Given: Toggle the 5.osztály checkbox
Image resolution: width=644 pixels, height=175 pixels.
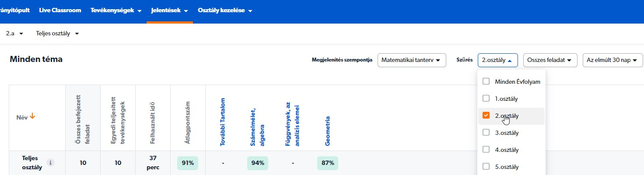Looking at the screenshot, I should coord(486,167).
